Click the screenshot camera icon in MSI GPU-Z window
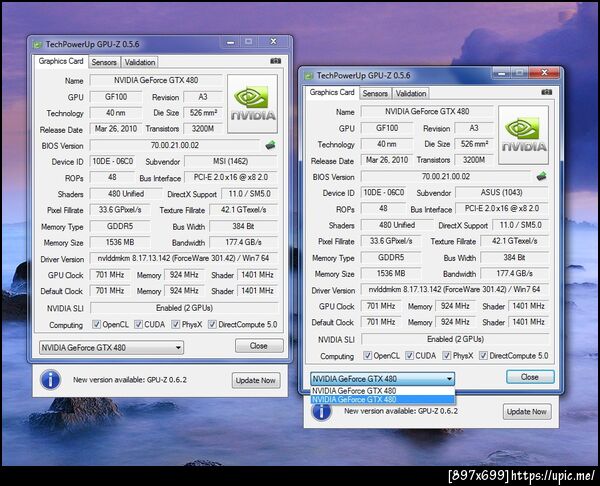600x486 pixels. point(276,61)
